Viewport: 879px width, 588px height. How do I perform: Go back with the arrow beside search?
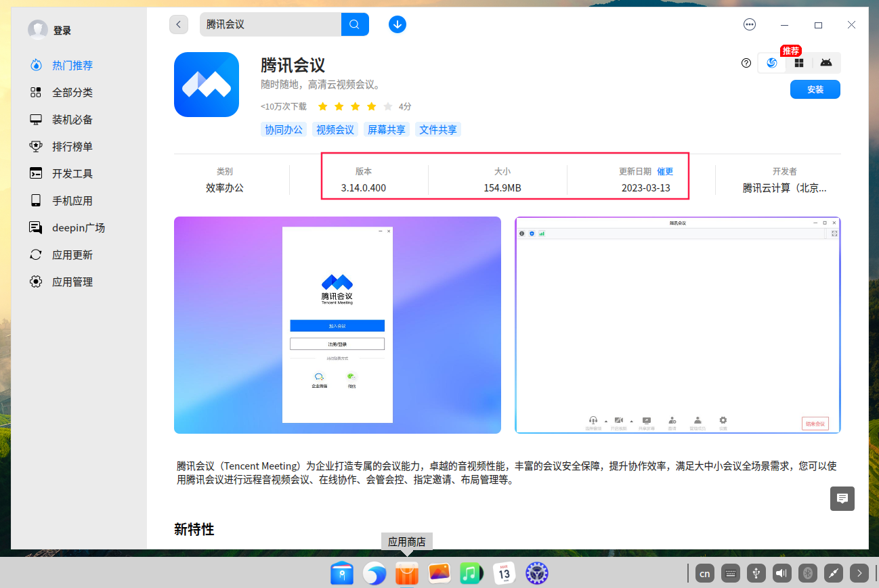pyautogui.click(x=178, y=24)
